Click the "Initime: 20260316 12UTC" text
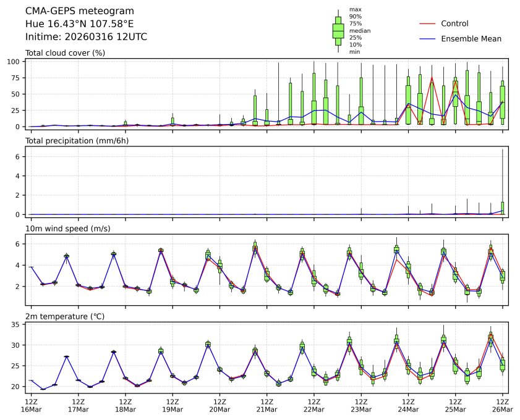Screen dimensions: 520x420 pyautogui.click(x=86, y=37)
